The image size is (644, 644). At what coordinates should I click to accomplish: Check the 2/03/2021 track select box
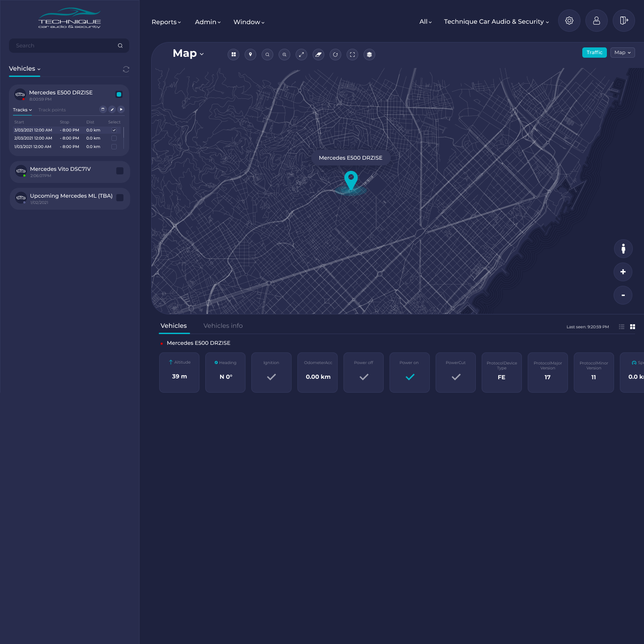(x=114, y=138)
